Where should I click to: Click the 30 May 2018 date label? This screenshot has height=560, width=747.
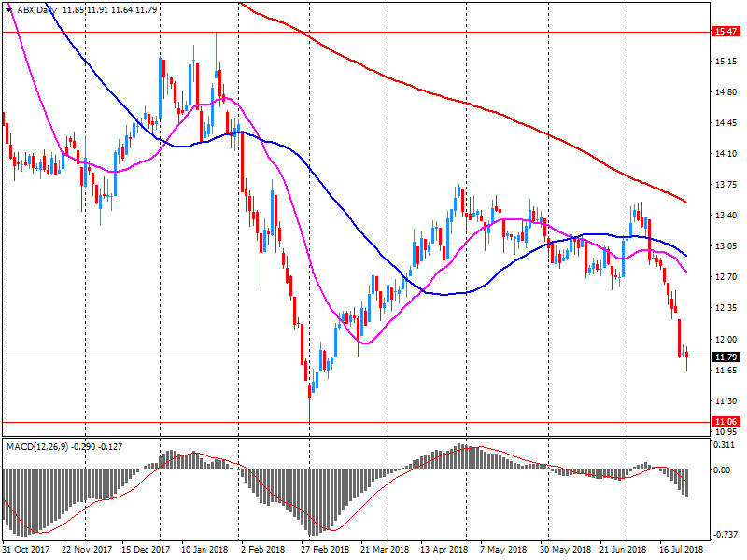[x=566, y=549]
